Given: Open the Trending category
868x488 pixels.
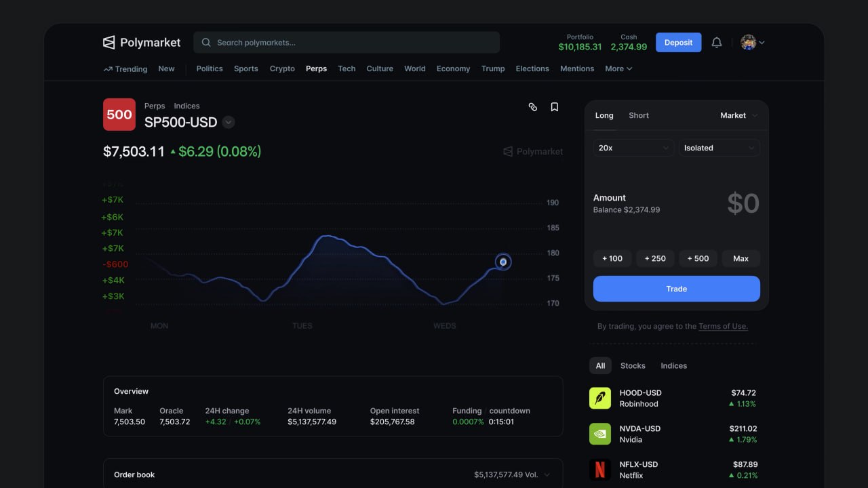Looking at the screenshot, I should [x=125, y=69].
